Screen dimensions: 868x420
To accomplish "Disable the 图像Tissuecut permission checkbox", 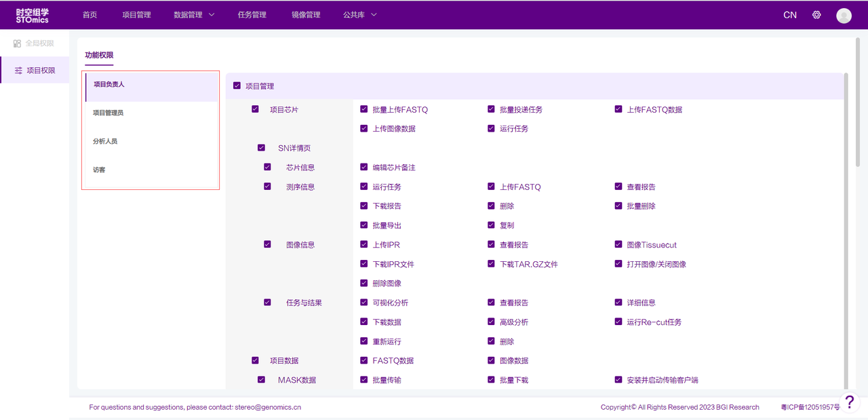I will point(618,244).
